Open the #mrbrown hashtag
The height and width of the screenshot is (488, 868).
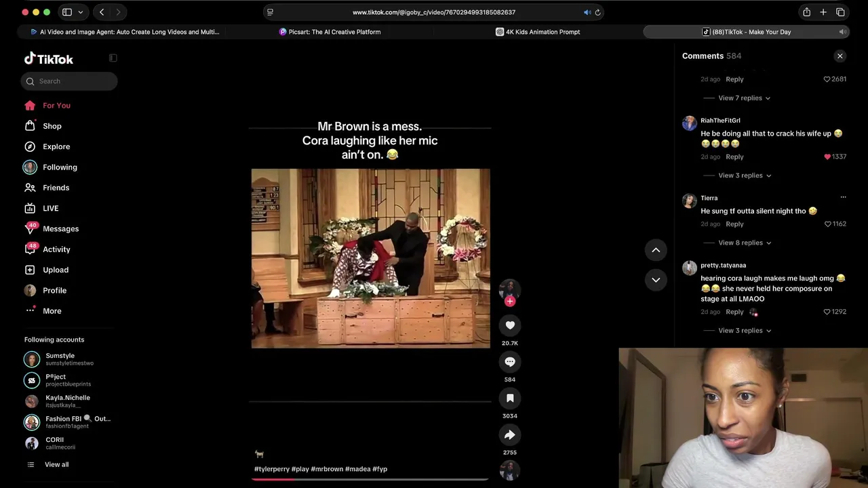[x=327, y=469]
